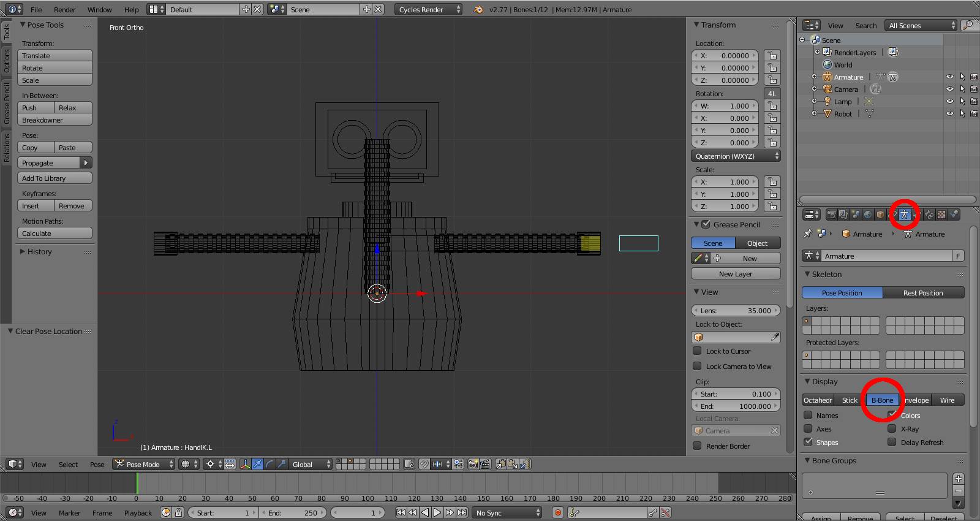Open the Bone Constraints properties tab
980x521 pixels.
929,215
